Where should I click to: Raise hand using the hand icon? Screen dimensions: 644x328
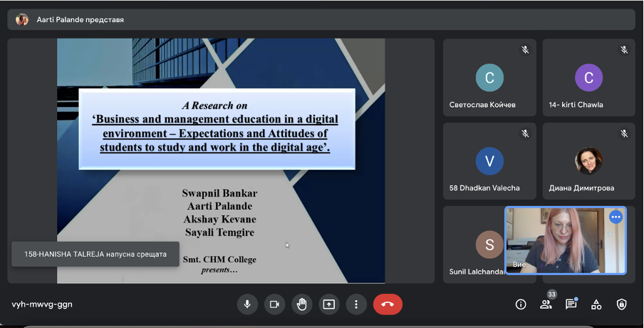(x=301, y=304)
